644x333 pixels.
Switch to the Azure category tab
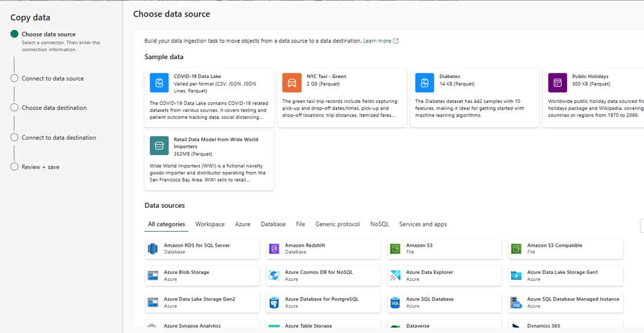[x=243, y=224]
